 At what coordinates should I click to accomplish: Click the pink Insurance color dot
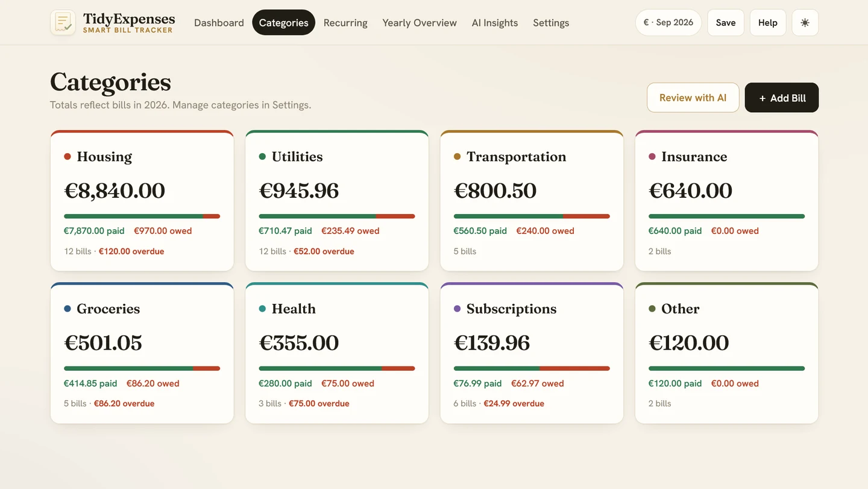pyautogui.click(x=652, y=157)
